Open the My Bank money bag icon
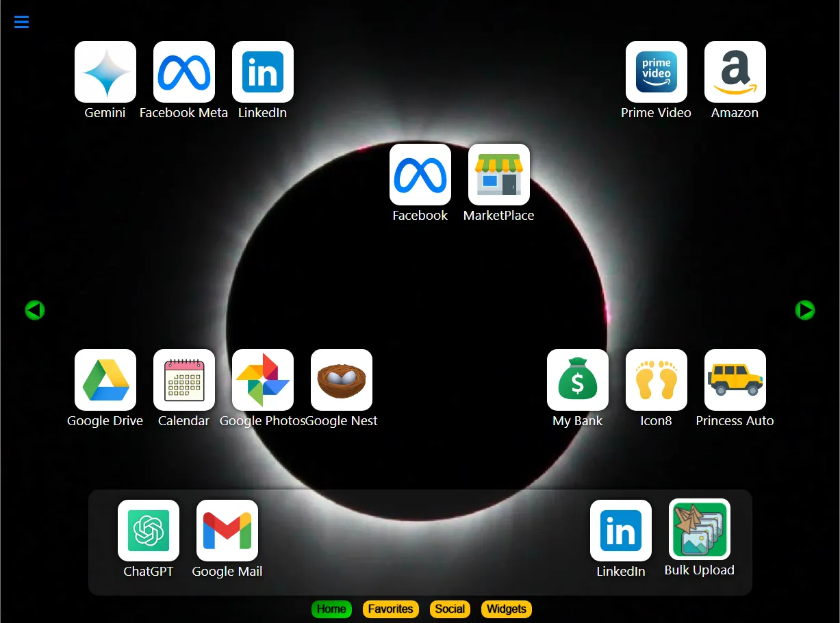This screenshot has height=623, width=840. (578, 380)
